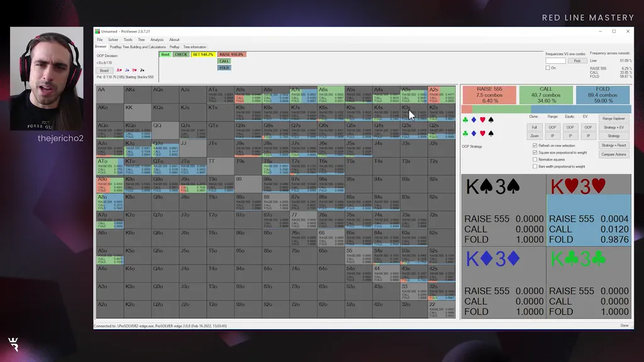Image resolution: width=644 pixels, height=362 pixels.
Task: Uncheck Square size proportional to weight
Action: 535,153
